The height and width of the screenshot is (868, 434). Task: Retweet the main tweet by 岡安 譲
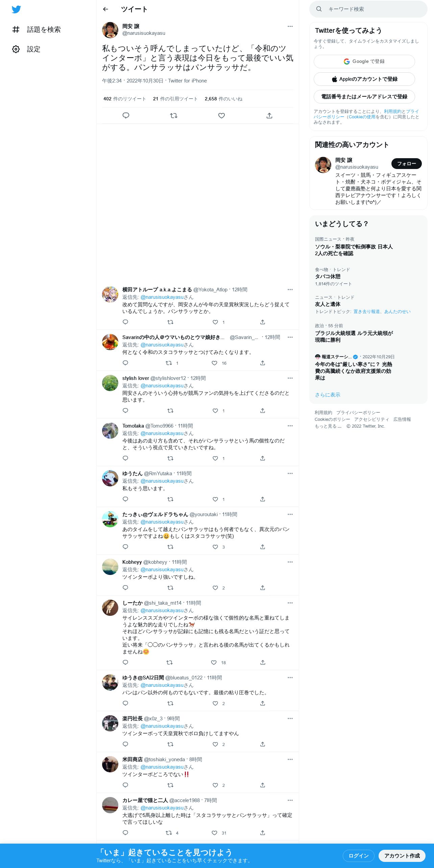tap(174, 116)
